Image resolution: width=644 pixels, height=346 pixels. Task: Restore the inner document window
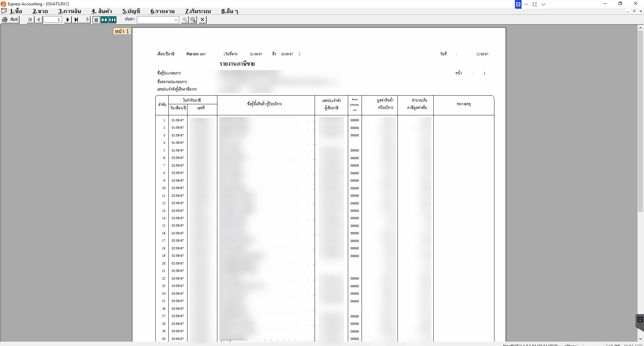(634, 11)
